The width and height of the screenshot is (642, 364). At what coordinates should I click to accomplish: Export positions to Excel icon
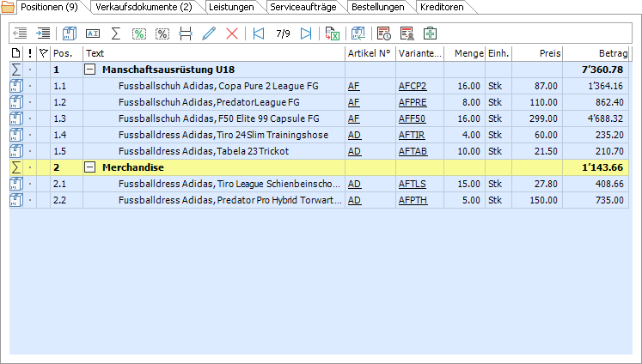333,33
